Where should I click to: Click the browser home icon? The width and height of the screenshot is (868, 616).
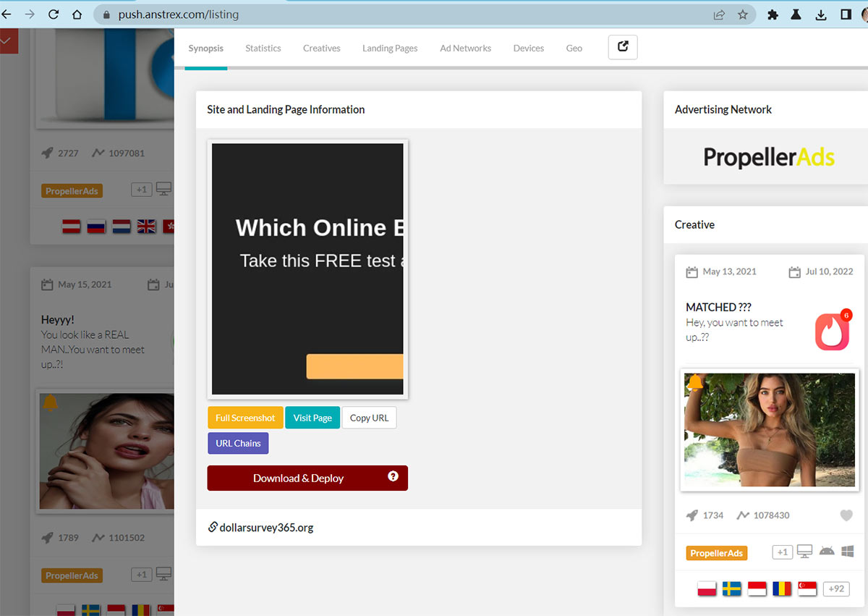click(x=77, y=14)
